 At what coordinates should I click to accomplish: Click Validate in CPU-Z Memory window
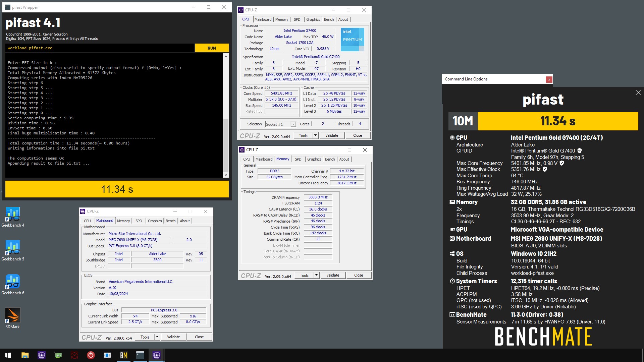pyautogui.click(x=333, y=275)
